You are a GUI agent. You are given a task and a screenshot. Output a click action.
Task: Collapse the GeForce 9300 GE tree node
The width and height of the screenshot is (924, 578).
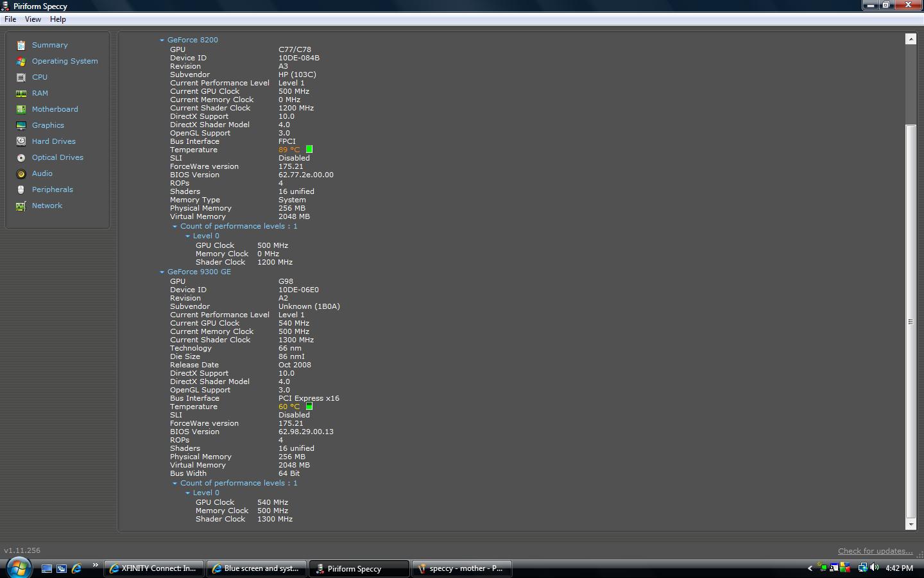click(x=162, y=272)
